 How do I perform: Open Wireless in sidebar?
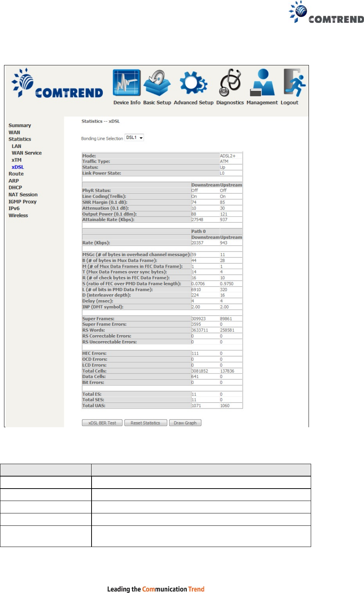(18, 215)
